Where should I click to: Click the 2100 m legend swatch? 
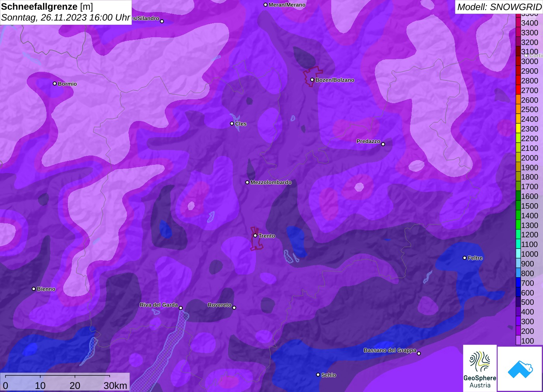[518, 148]
